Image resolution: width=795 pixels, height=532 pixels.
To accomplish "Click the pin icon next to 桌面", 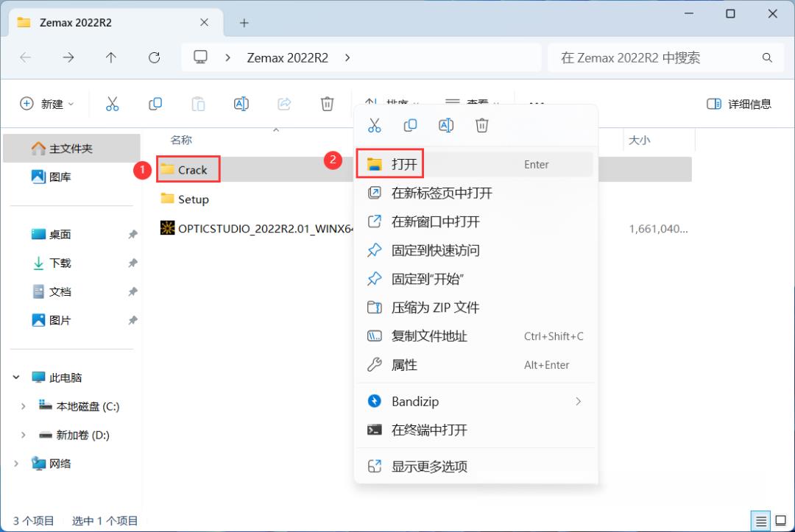I will click(132, 234).
